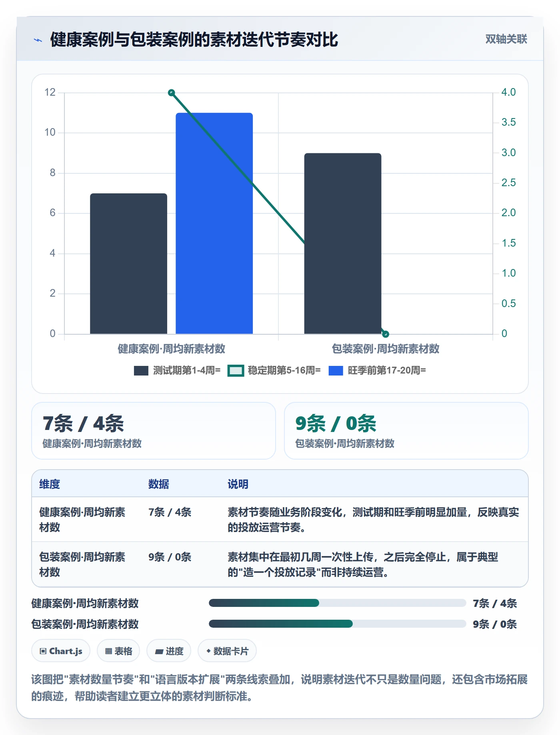Click the 健康案例·周均新素材数 progress bar
Screen dimensions: 560x735
pos(337,603)
